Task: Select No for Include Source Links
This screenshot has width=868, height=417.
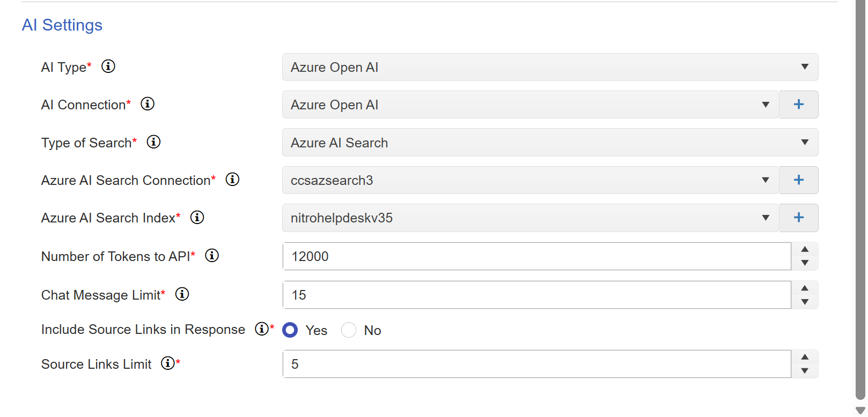Action: click(x=349, y=330)
